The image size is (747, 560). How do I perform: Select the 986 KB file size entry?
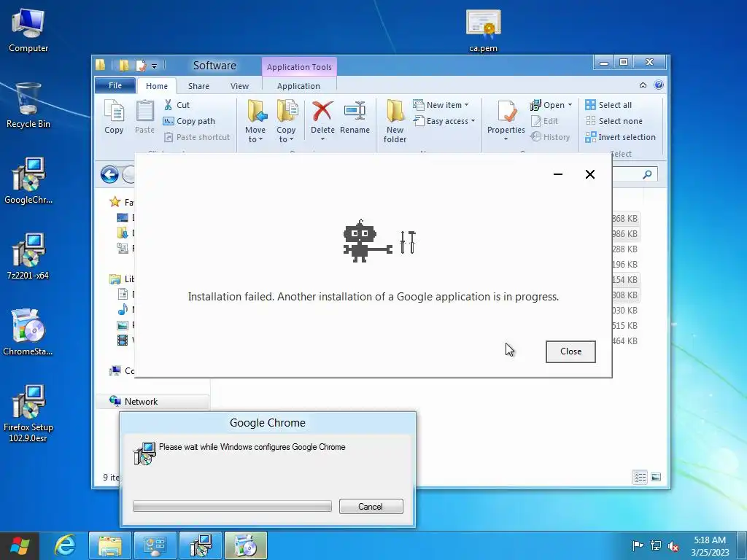pyautogui.click(x=624, y=234)
